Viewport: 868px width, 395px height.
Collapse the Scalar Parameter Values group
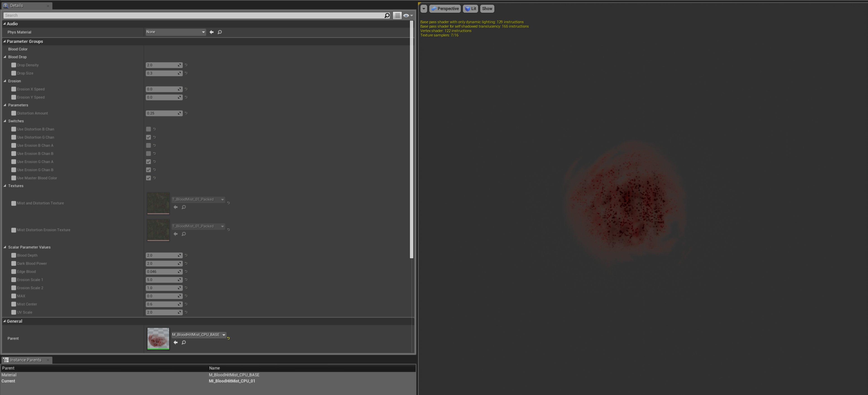(x=5, y=247)
